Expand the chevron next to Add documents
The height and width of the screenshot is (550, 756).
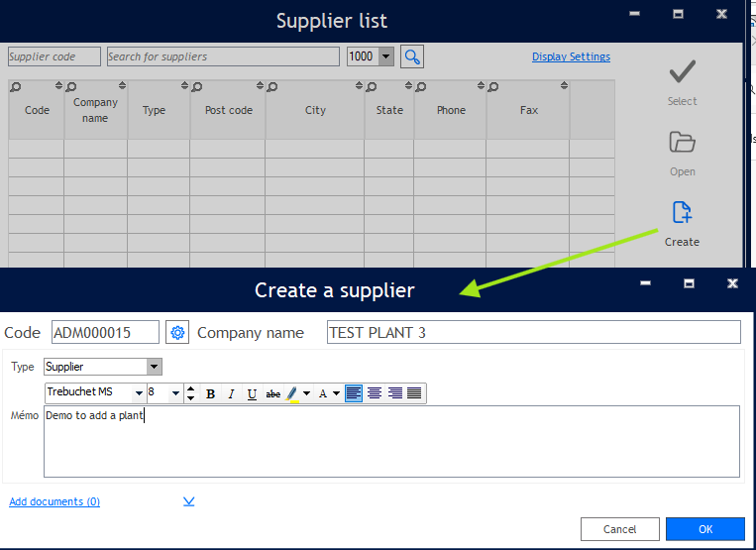[x=189, y=501]
